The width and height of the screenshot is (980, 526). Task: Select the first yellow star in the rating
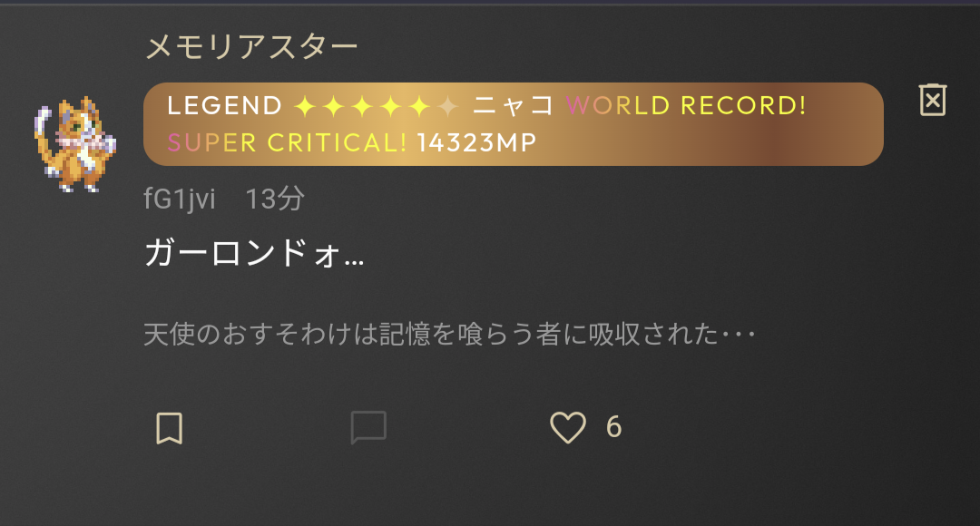point(304,107)
